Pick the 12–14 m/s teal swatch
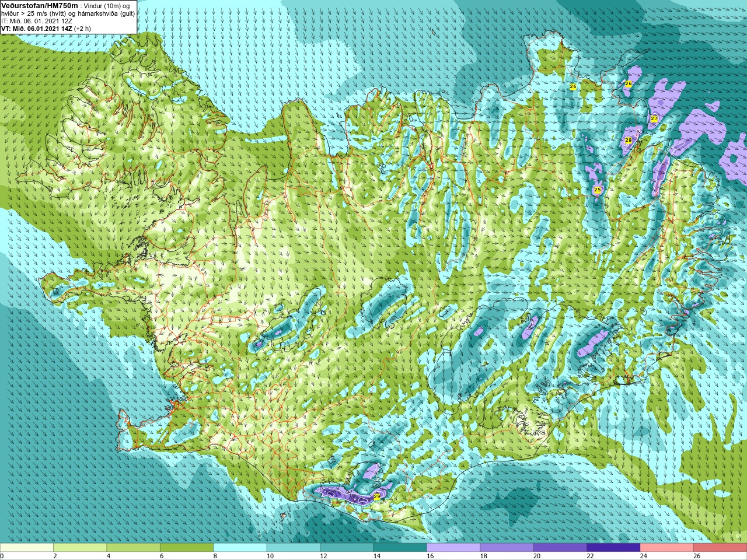 coord(347,547)
